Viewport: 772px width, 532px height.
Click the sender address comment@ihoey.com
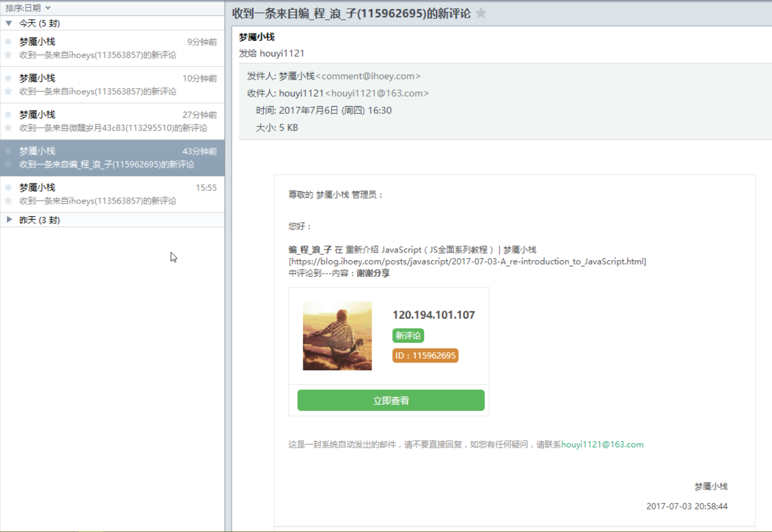click(x=368, y=76)
